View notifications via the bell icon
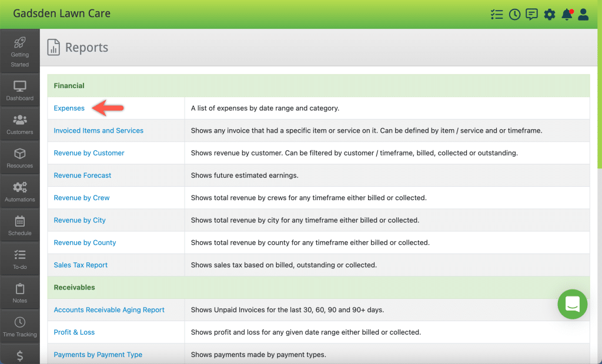This screenshot has width=602, height=364. click(x=567, y=15)
